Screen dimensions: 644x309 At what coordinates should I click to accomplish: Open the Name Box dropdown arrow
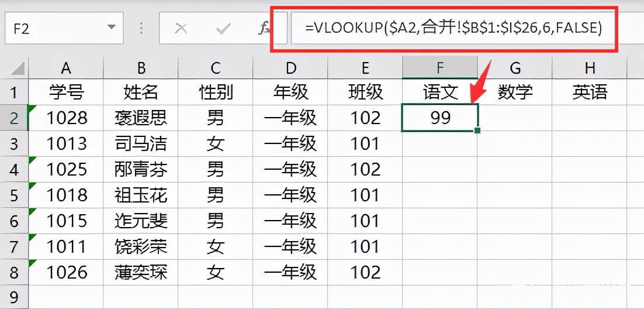coord(111,28)
